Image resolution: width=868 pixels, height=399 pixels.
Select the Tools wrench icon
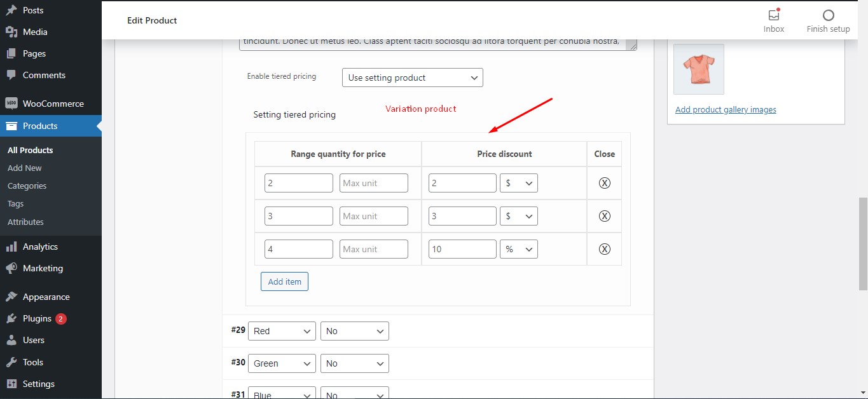(11, 362)
